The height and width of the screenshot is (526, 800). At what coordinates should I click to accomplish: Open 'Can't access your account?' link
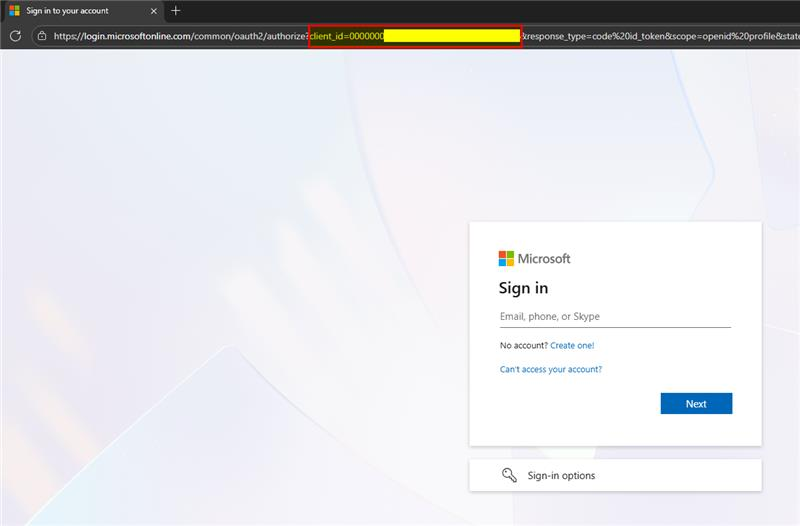coord(551,369)
